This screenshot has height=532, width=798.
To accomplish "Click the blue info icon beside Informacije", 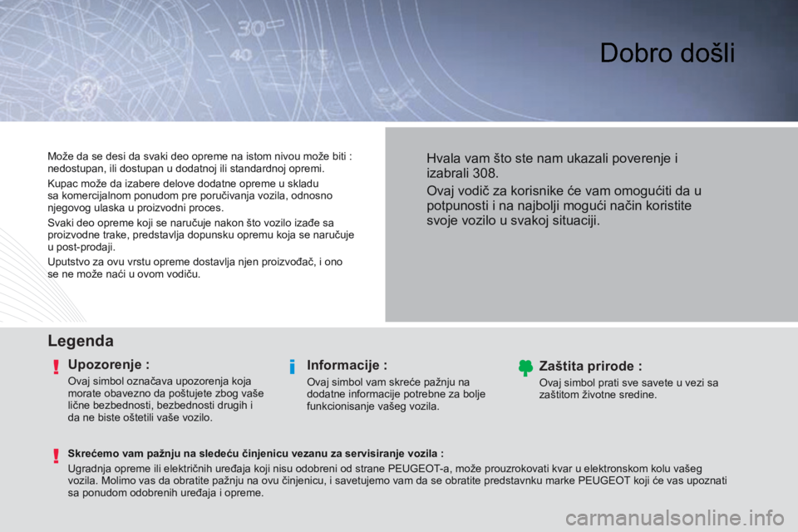I will click(293, 367).
